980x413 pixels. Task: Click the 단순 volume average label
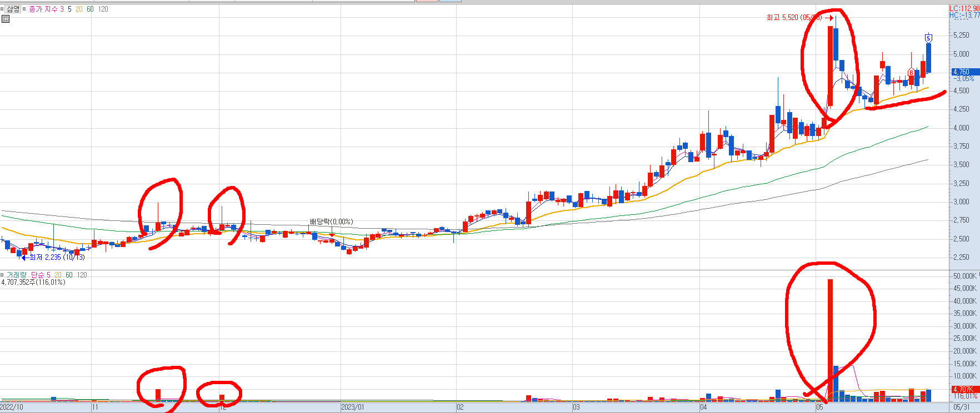pyautogui.click(x=38, y=275)
